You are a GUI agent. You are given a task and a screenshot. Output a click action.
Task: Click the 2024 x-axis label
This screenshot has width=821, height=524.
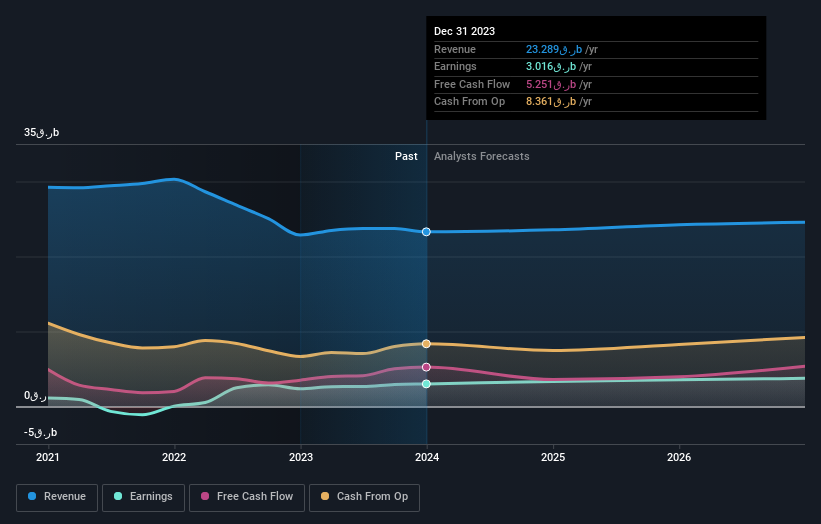coord(427,457)
